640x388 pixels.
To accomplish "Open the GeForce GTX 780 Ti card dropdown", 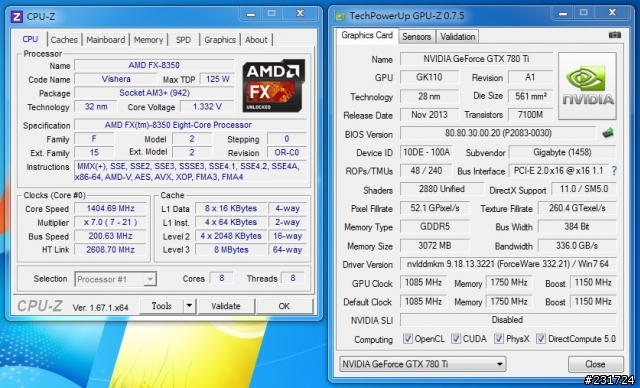I will point(422,364).
